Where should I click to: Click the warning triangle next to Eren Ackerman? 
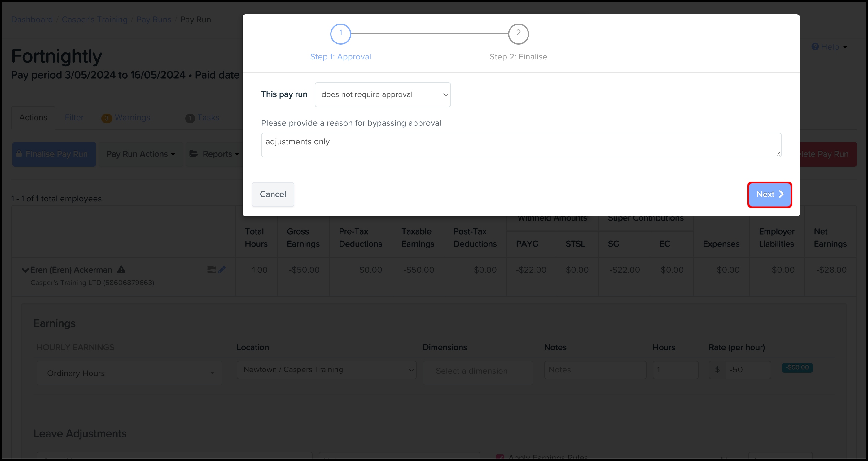121,270
